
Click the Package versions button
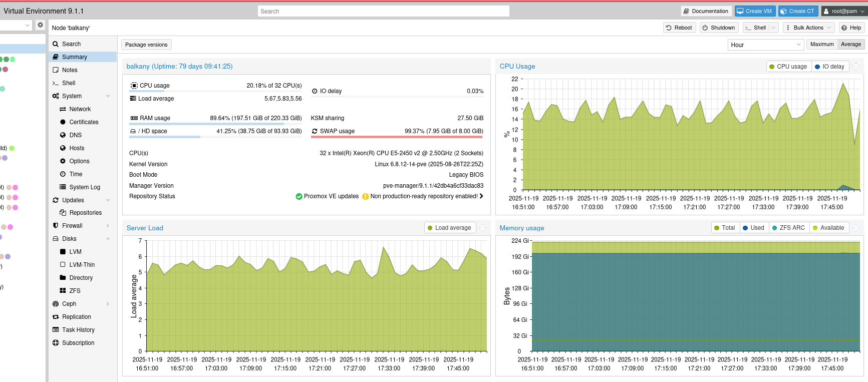(x=146, y=45)
